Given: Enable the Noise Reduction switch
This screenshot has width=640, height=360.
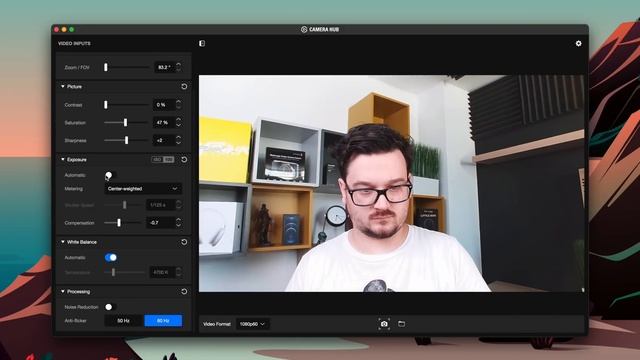Looking at the screenshot, I should click(111, 307).
